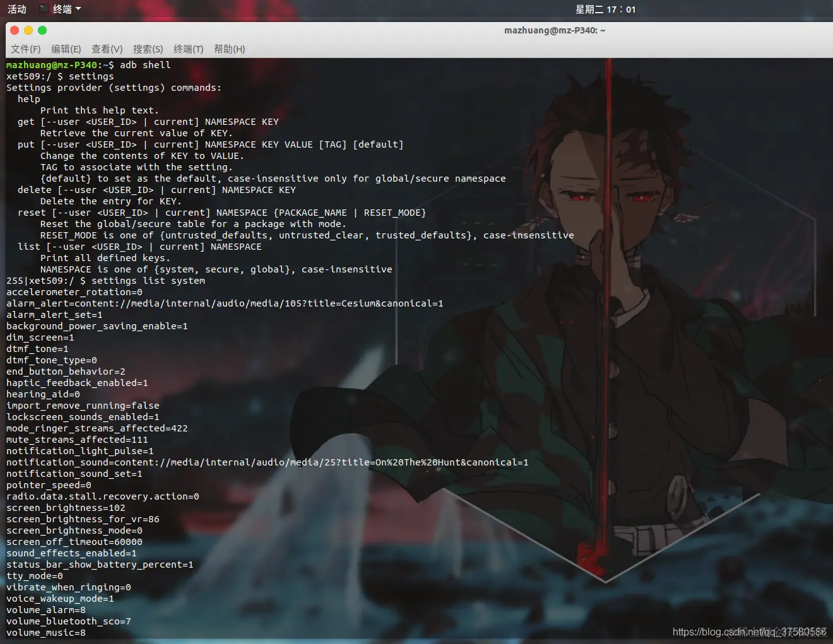Click the dtmf_tone_type=0 line
This screenshot has height=644, width=833.
[x=52, y=360]
